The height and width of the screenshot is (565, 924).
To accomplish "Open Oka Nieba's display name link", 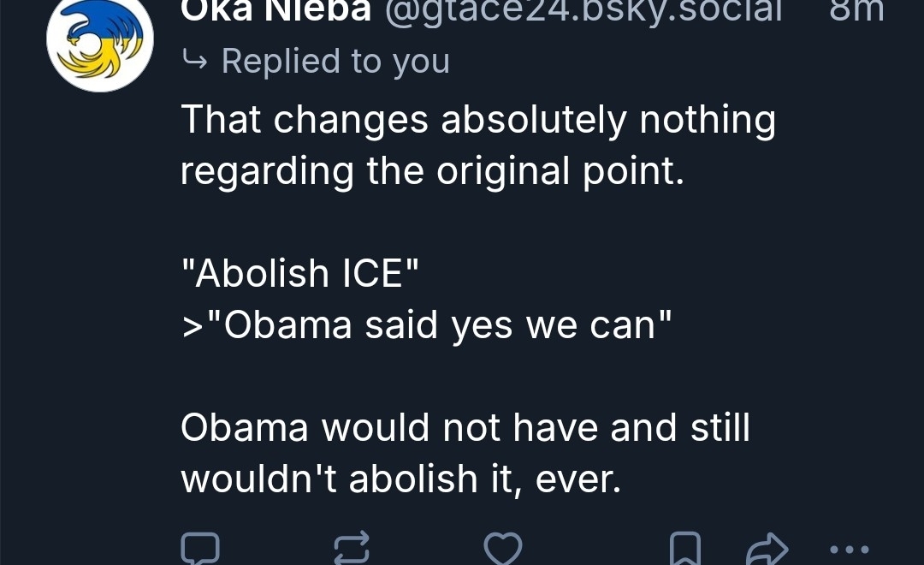I will point(275,12).
